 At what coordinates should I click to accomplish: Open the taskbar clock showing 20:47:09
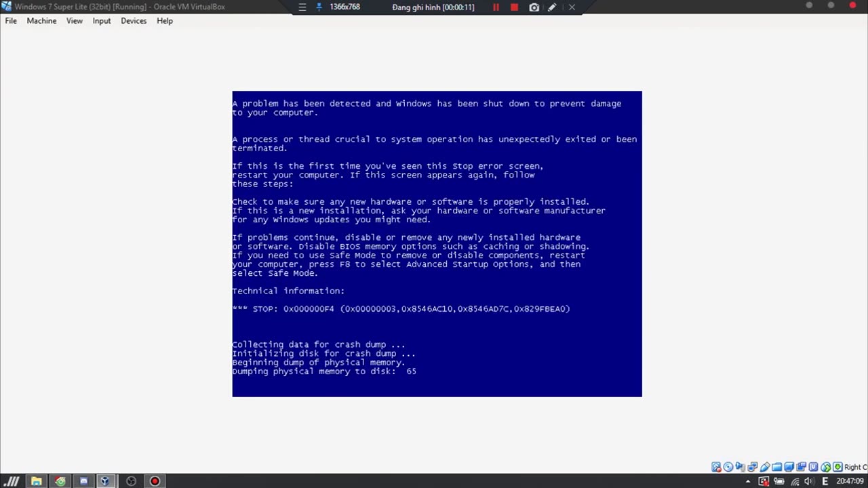click(850, 481)
